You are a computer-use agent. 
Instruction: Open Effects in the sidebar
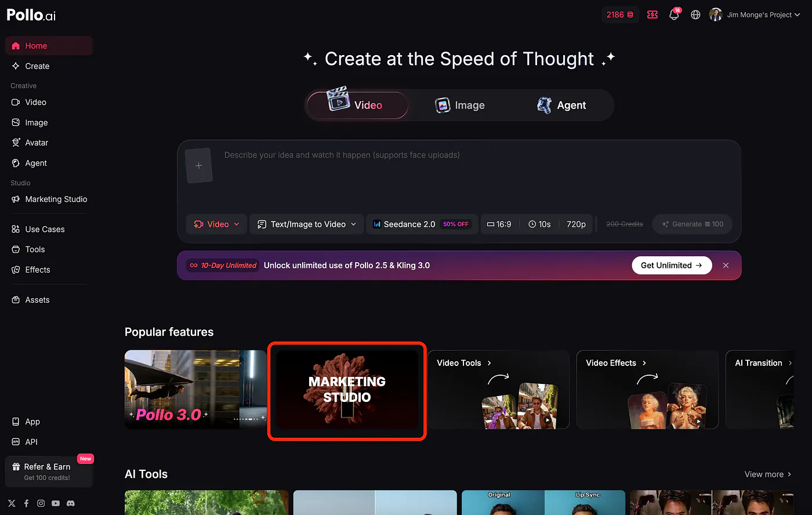[x=49, y=270]
